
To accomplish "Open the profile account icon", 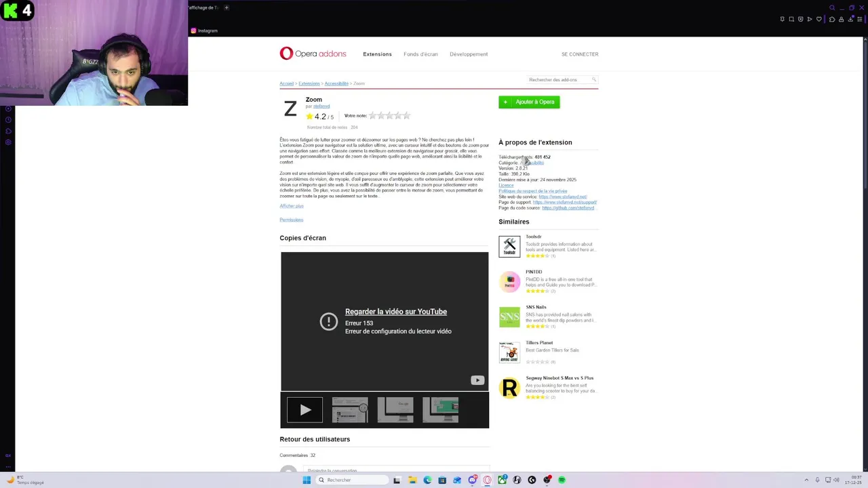I will [842, 19].
